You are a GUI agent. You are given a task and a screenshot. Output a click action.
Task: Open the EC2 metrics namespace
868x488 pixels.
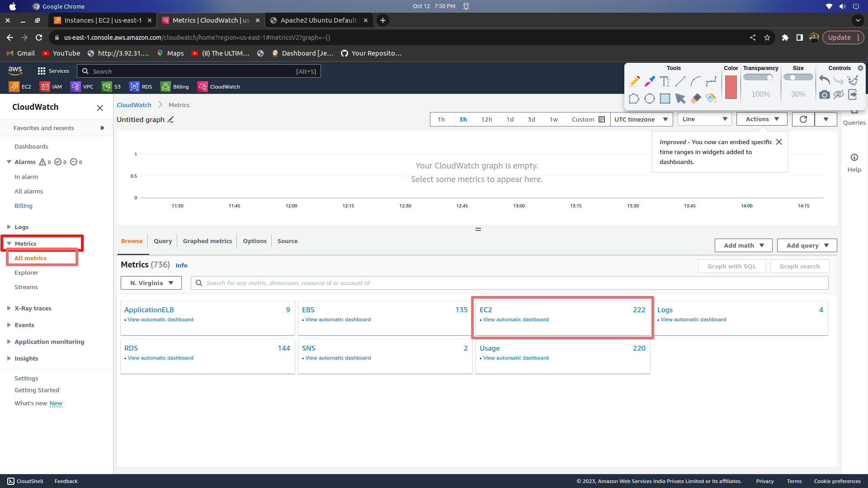tap(486, 310)
